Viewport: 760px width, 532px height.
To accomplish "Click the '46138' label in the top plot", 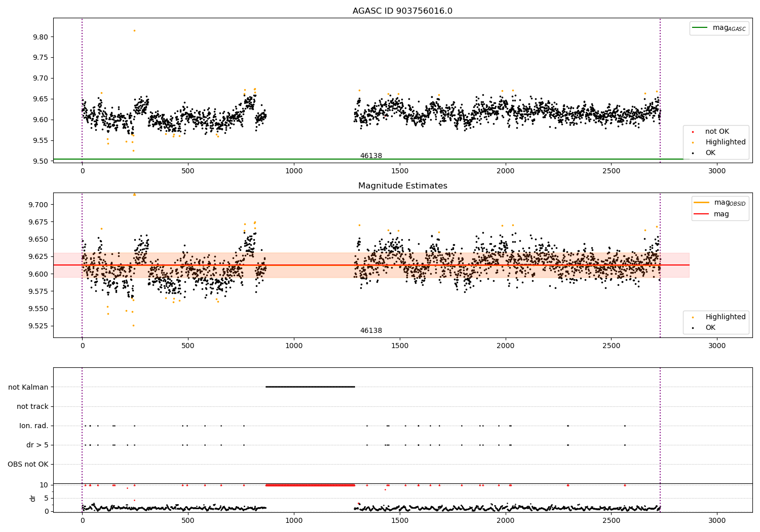I will pos(371,156).
